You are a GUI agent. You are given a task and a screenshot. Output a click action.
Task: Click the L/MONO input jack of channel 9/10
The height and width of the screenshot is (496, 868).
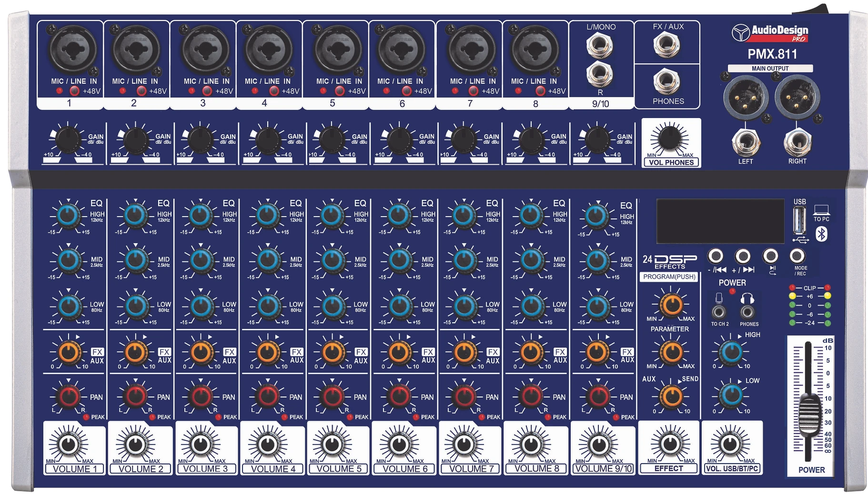click(600, 46)
